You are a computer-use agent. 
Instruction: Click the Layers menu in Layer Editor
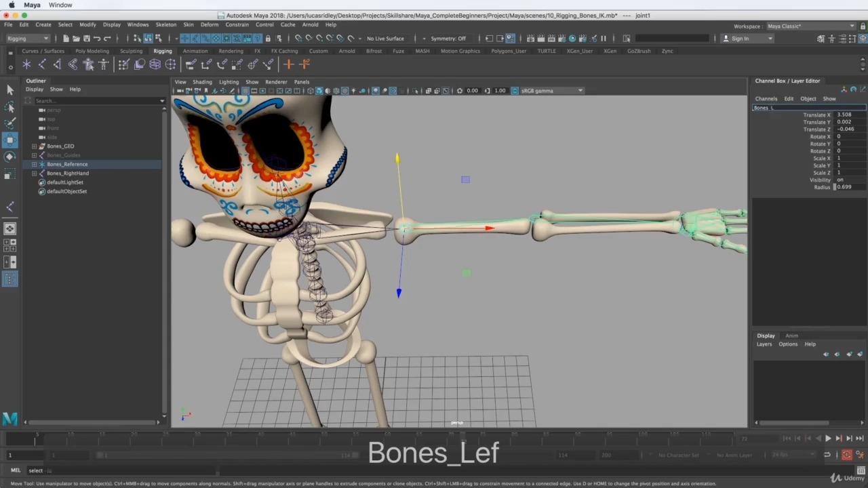point(764,344)
